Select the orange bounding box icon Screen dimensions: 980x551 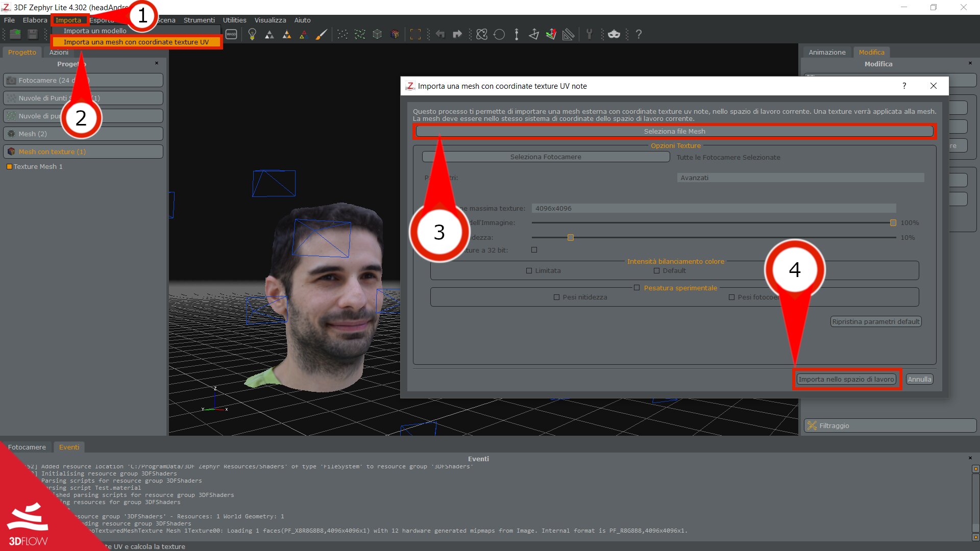(415, 34)
